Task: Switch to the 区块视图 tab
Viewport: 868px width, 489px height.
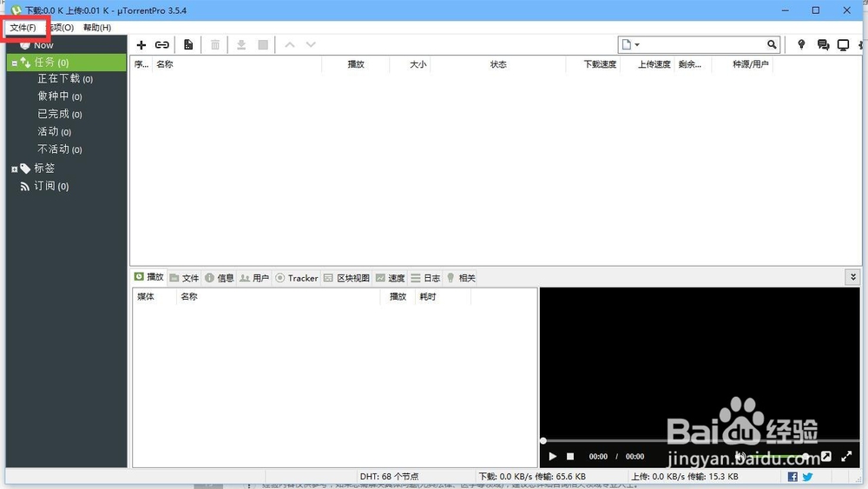Action: click(x=346, y=278)
